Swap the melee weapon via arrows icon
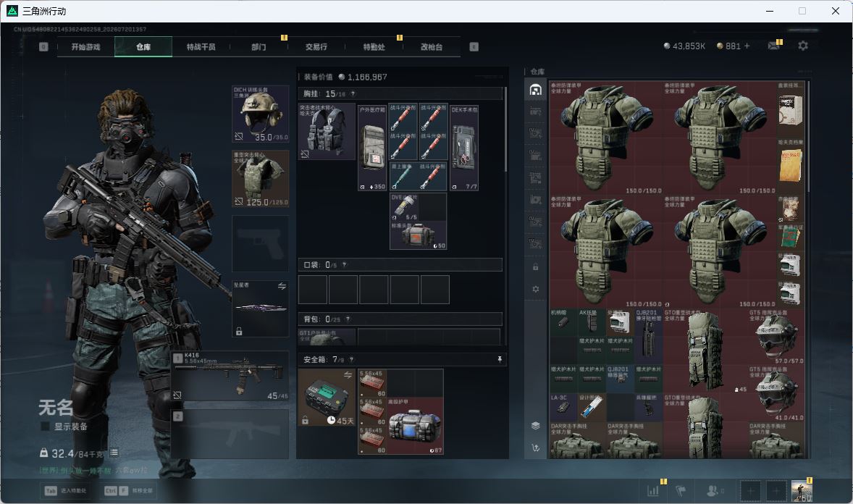The height and width of the screenshot is (504, 853). coord(282,286)
